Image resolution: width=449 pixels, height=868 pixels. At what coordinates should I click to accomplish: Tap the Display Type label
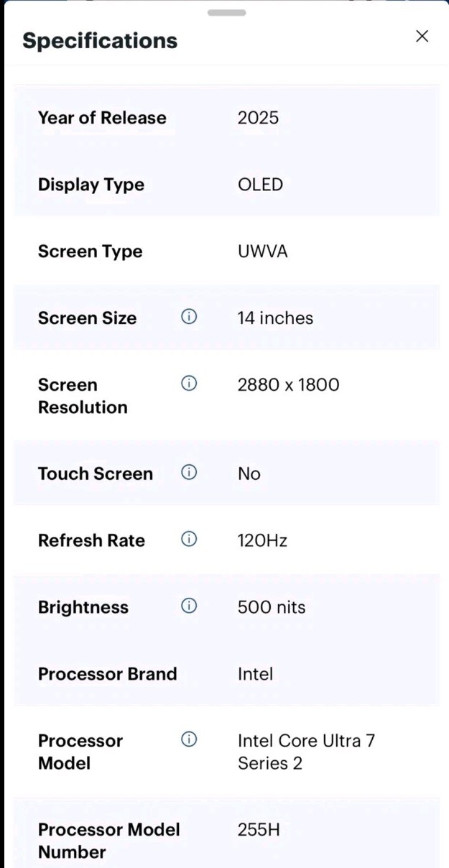(x=91, y=185)
